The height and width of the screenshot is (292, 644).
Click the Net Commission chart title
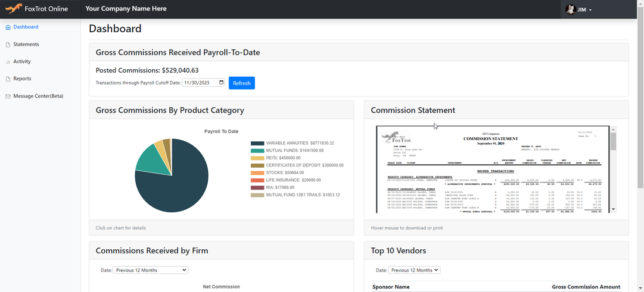point(221,287)
